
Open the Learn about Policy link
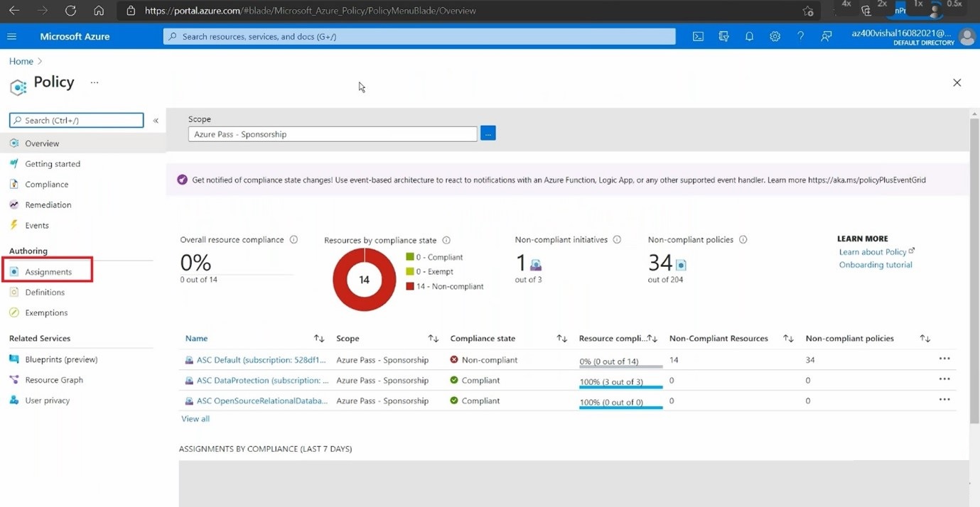tap(872, 252)
